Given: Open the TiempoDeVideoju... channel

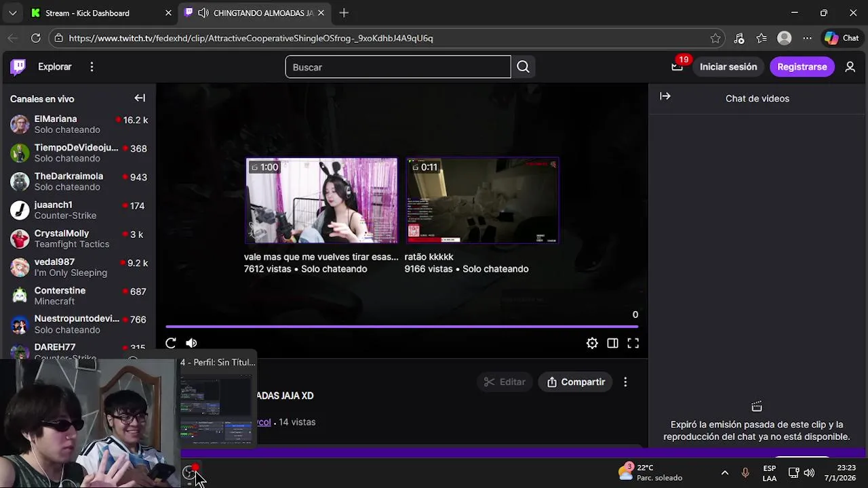Looking at the screenshot, I should point(78,152).
